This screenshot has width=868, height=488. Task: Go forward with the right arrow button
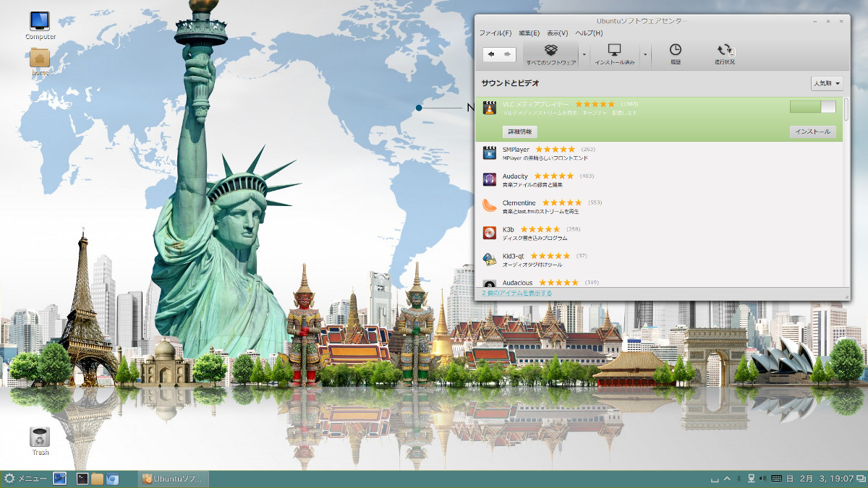pyautogui.click(x=508, y=54)
